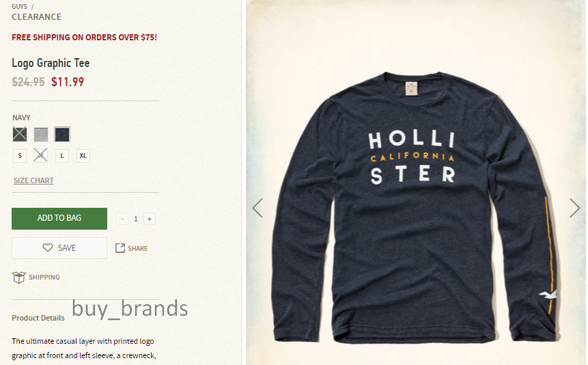Select size L
The image size is (588, 365).
pos(62,155)
